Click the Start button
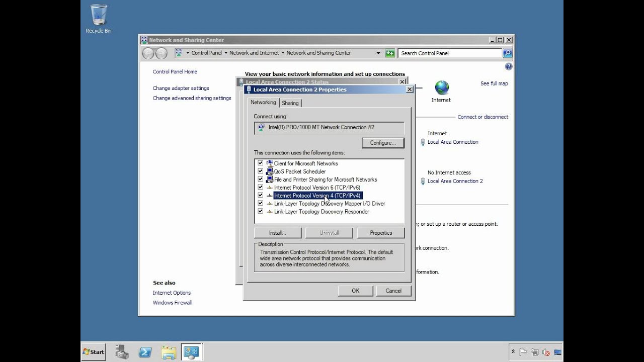 click(x=94, y=352)
